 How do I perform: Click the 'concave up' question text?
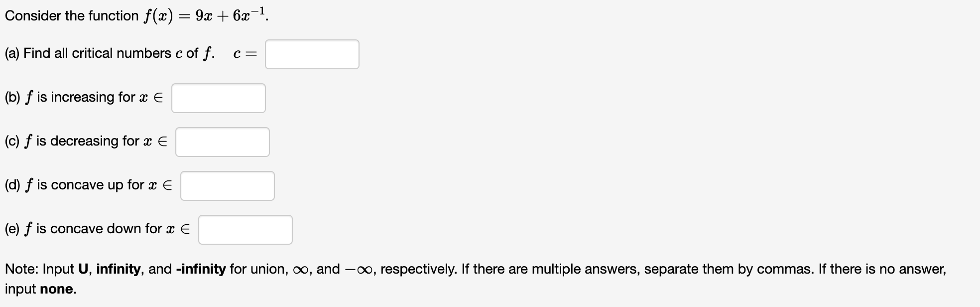click(89, 184)
